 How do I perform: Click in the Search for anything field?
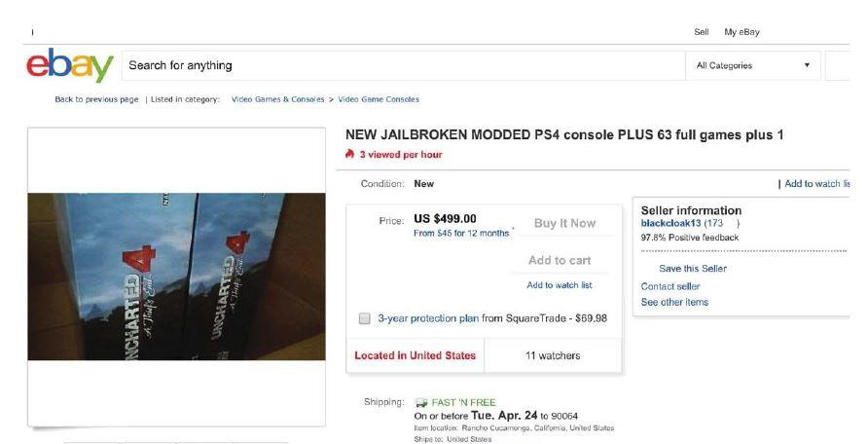[x=403, y=65]
